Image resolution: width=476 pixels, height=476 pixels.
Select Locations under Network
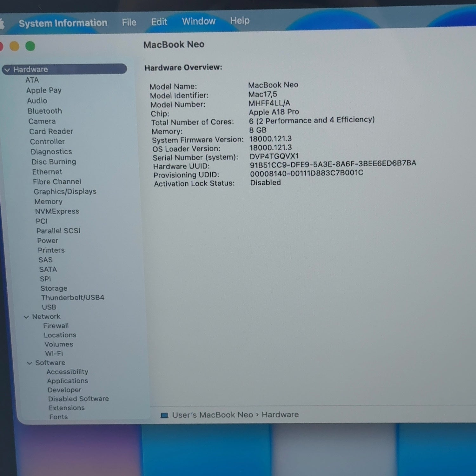[60, 335]
